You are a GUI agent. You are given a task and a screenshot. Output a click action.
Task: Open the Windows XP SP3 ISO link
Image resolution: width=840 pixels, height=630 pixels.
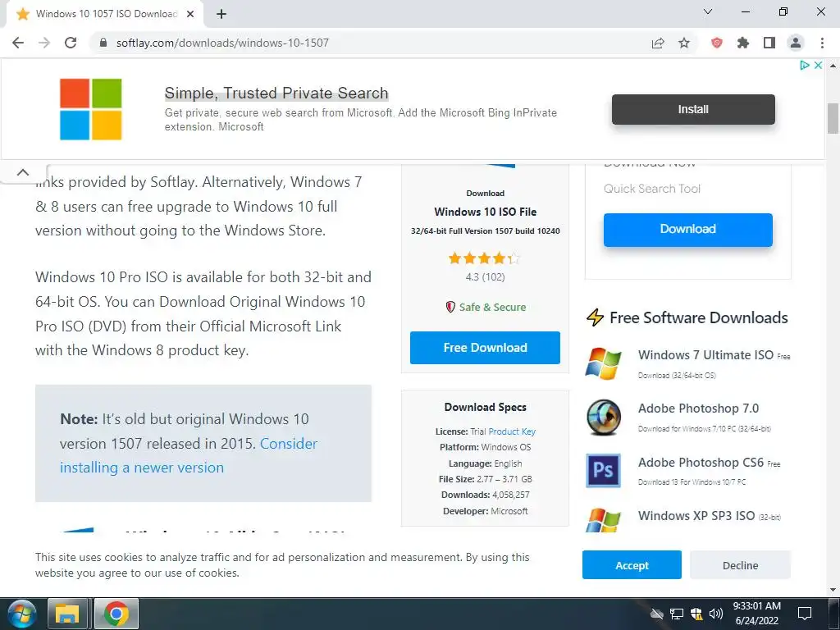[x=696, y=516]
